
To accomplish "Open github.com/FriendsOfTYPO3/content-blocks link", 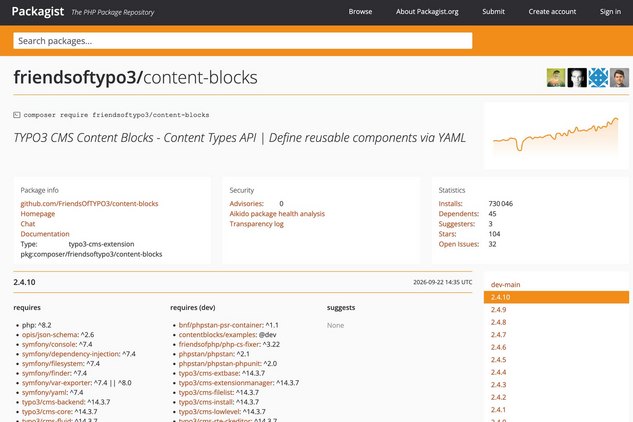I will click(x=89, y=204).
